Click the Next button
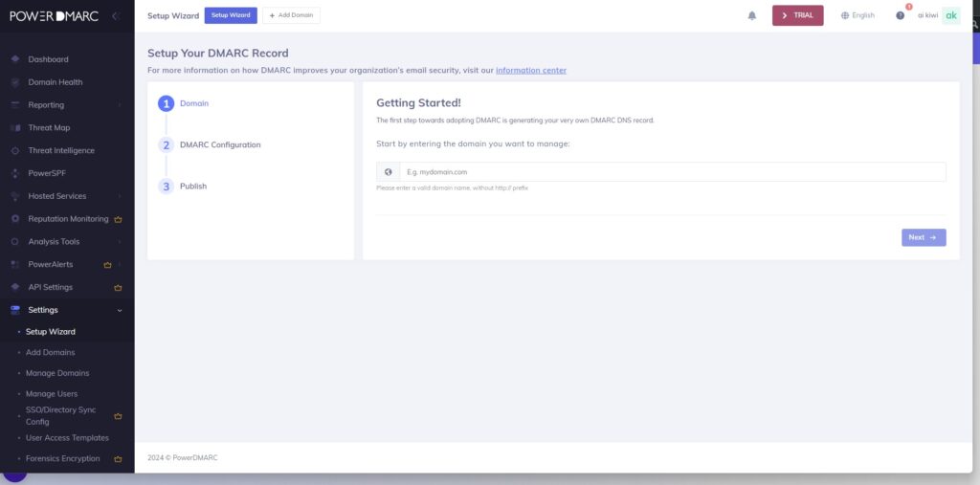The height and width of the screenshot is (485, 980). (924, 237)
